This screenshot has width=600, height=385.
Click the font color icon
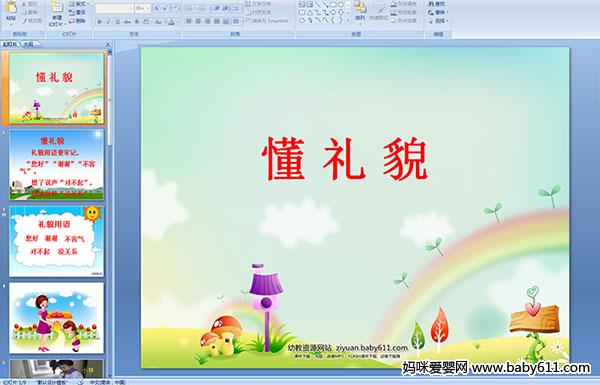[171, 22]
